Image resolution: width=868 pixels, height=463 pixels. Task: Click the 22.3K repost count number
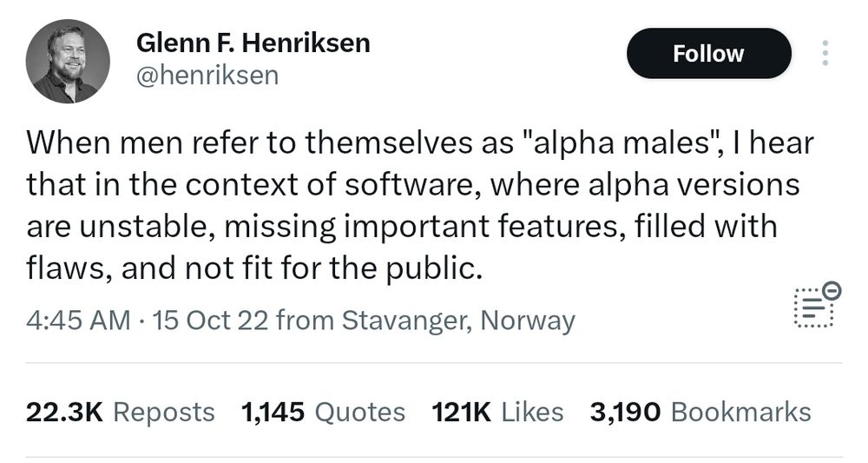pos(65,412)
